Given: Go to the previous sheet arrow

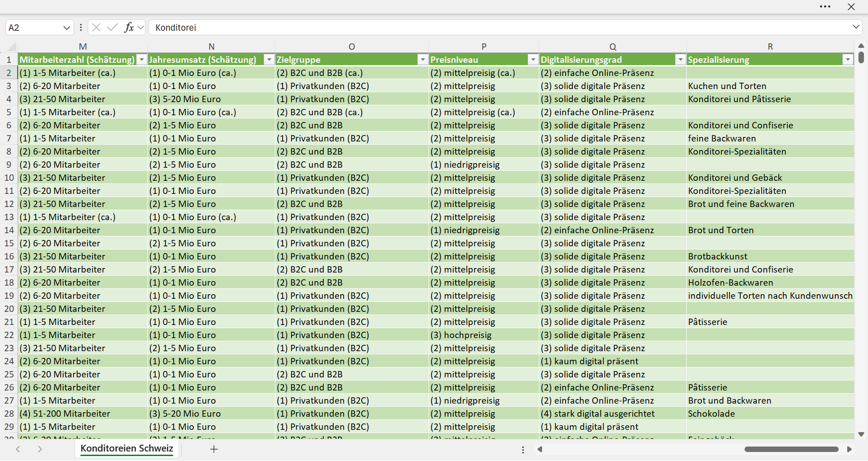Looking at the screenshot, I should coord(18,449).
